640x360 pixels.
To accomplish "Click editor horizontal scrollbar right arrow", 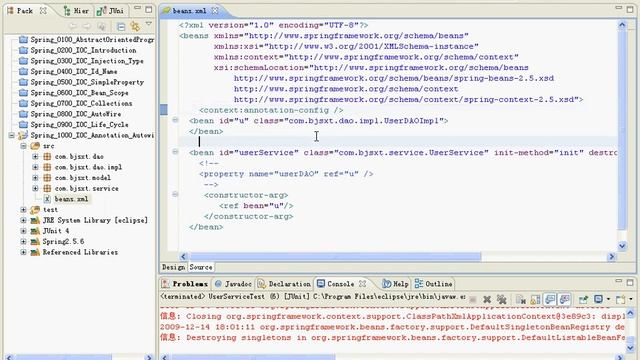I will [611, 256].
